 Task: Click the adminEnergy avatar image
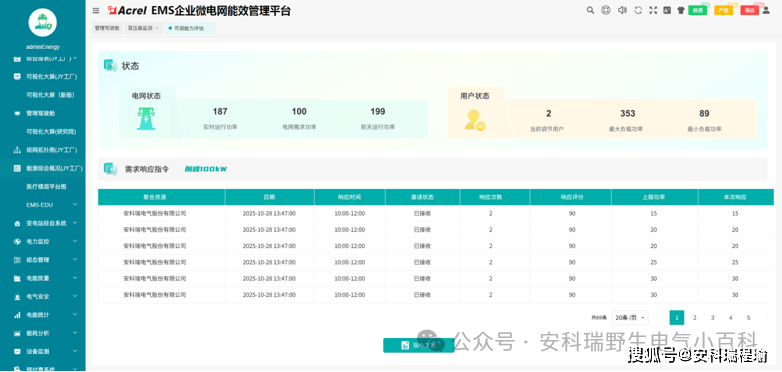click(42, 22)
